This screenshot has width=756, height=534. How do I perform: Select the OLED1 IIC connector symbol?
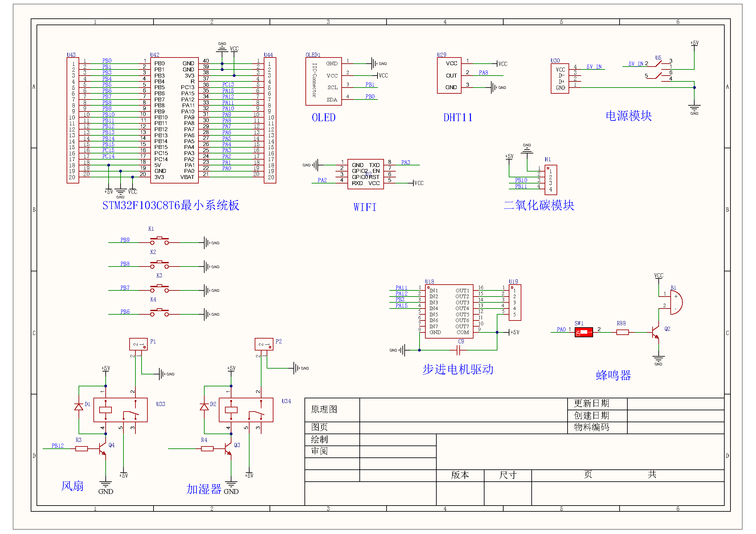[324, 82]
